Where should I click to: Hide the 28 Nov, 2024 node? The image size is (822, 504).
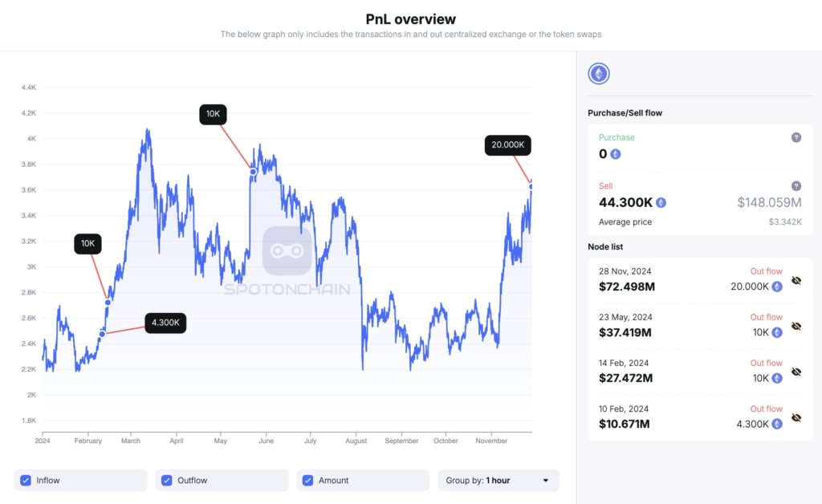(796, 281)
